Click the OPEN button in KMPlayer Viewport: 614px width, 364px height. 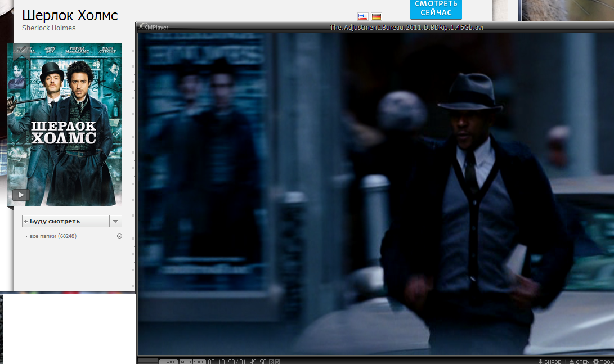[x=579, y=362]
